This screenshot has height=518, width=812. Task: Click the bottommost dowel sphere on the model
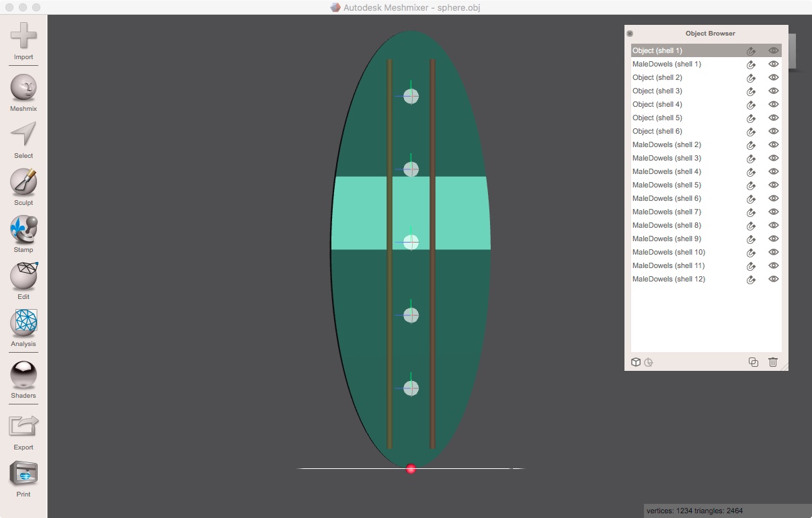(x=411, y=388)
